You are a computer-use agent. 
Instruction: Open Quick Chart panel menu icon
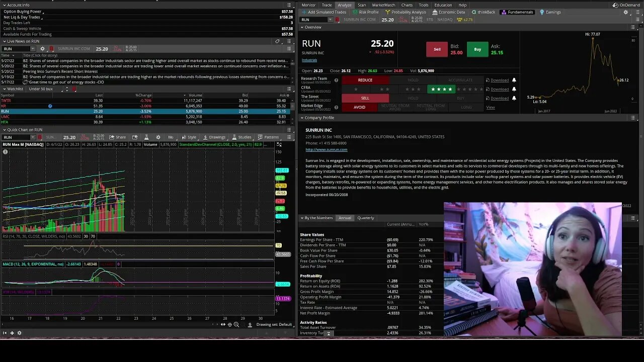(x=289, y=130)
